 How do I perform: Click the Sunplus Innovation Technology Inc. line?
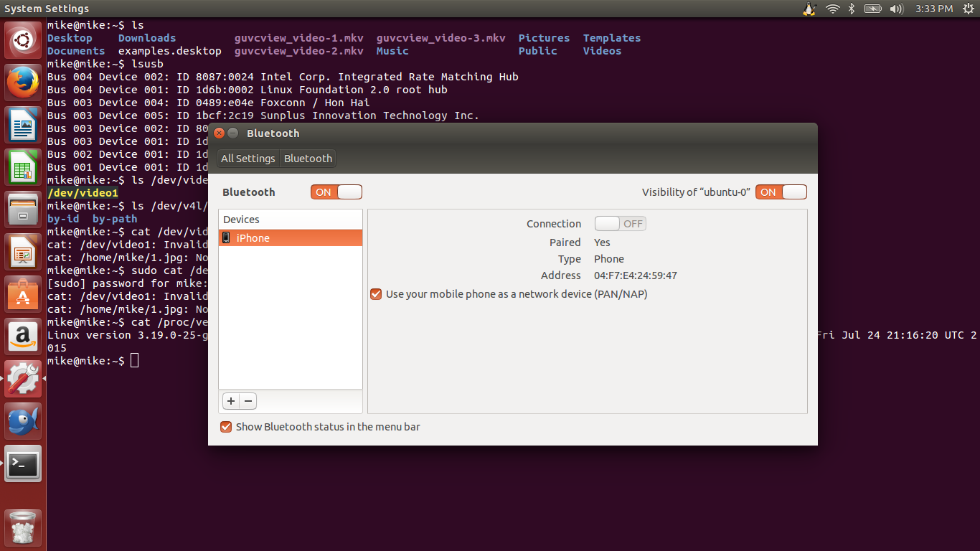click(x=263, y=116)
